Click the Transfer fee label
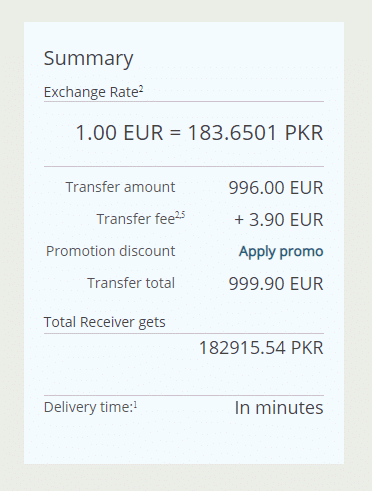 tap(136, 219)
